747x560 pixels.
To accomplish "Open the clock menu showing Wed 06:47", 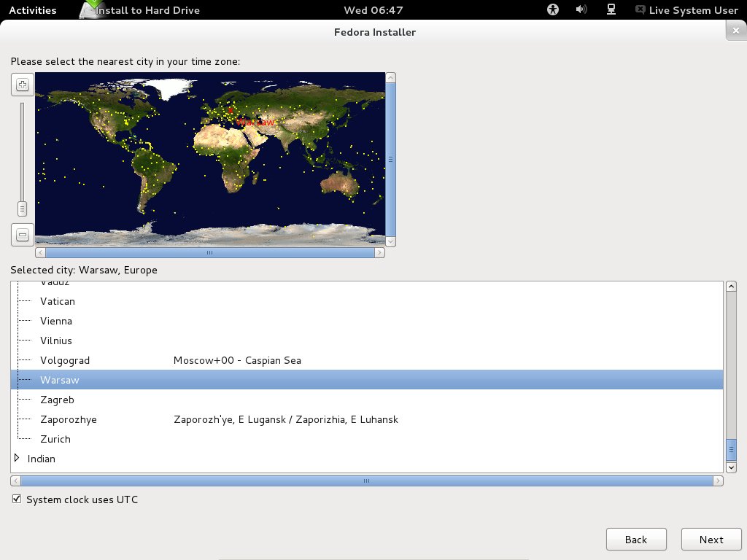I will (373, 10).
